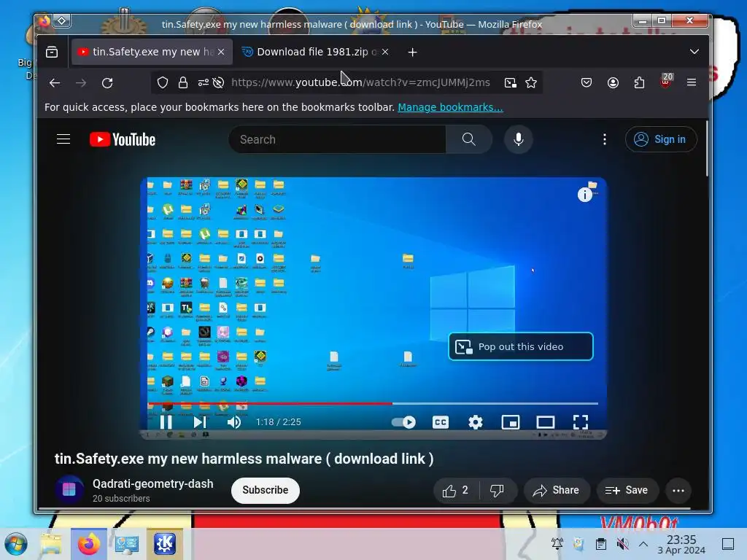The width and height of the screenshot is (747, 560).
Task: Toggle pin on all desktops titlebar icon
Action: tap(62, 21)
